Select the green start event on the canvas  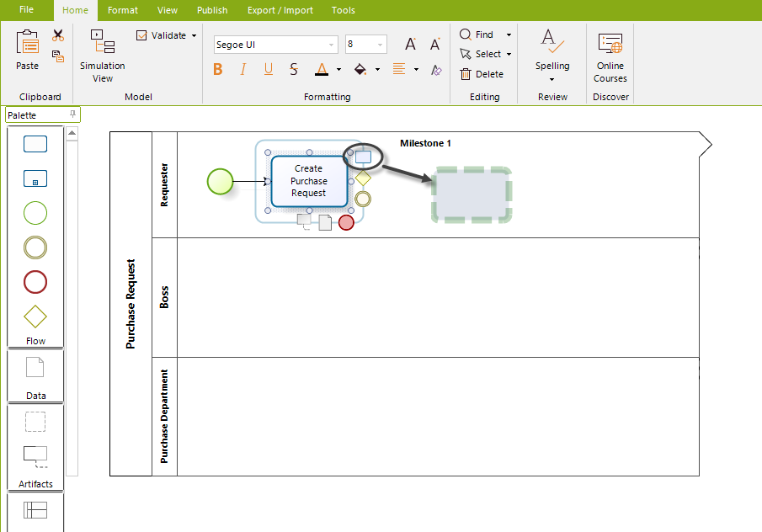(220, 181)
